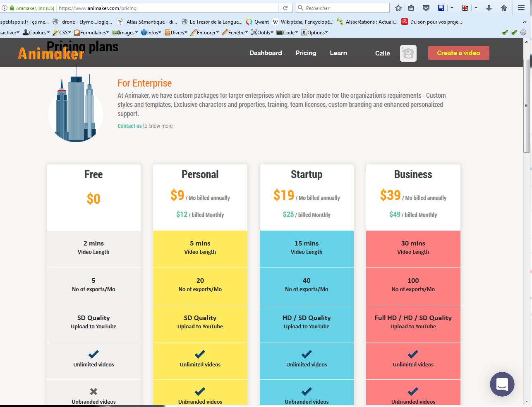Open the Pocket icon in toolbar
Screen dimensions: 532x407
426,8
